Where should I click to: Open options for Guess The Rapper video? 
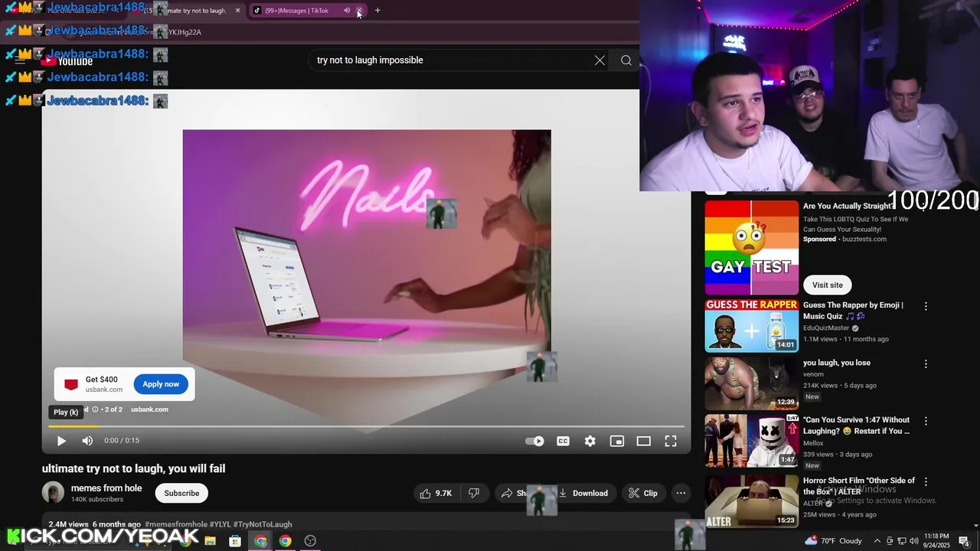pyautogui.click(x=926, y=306)
